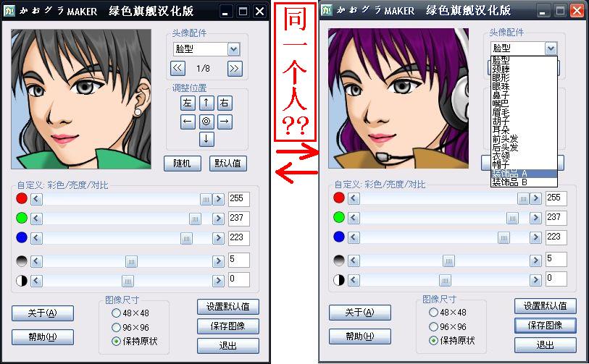The width and height of the screenshot is (589, 364).
Task: Choose 装饰品 A from the open list
Action: tap(524, 174)
